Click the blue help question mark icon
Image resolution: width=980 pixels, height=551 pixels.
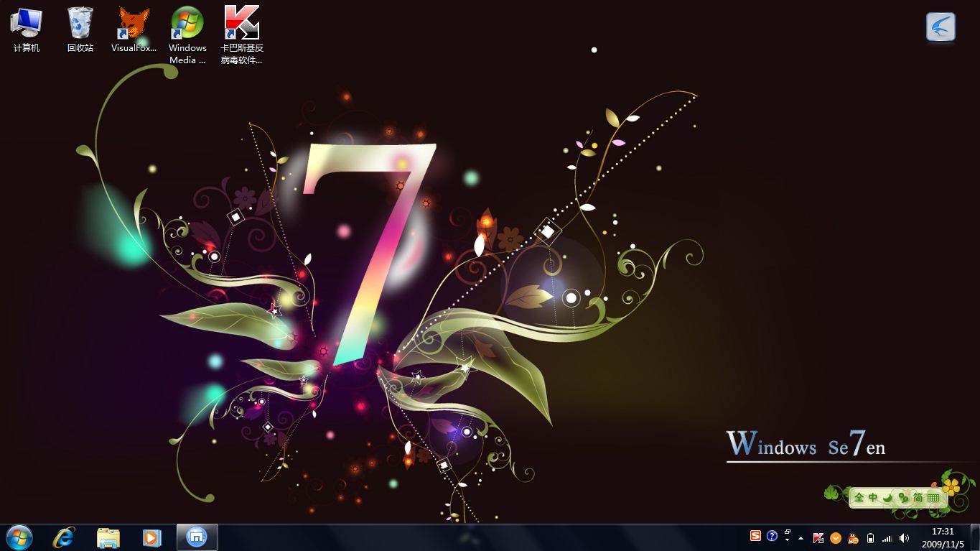[772, 536]
